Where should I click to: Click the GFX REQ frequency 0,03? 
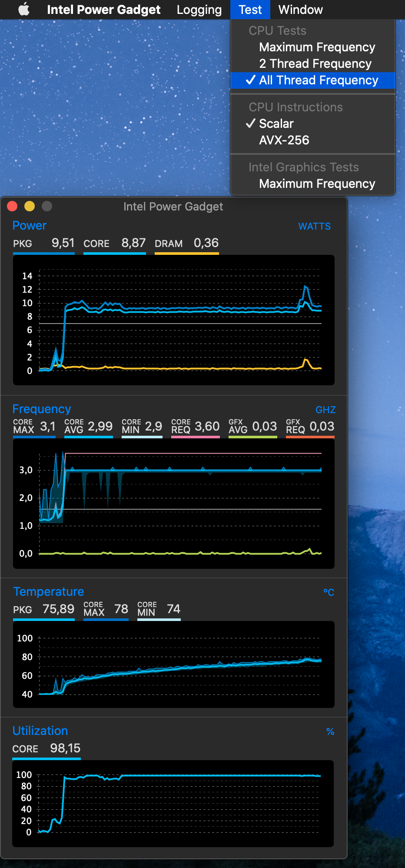322,426
